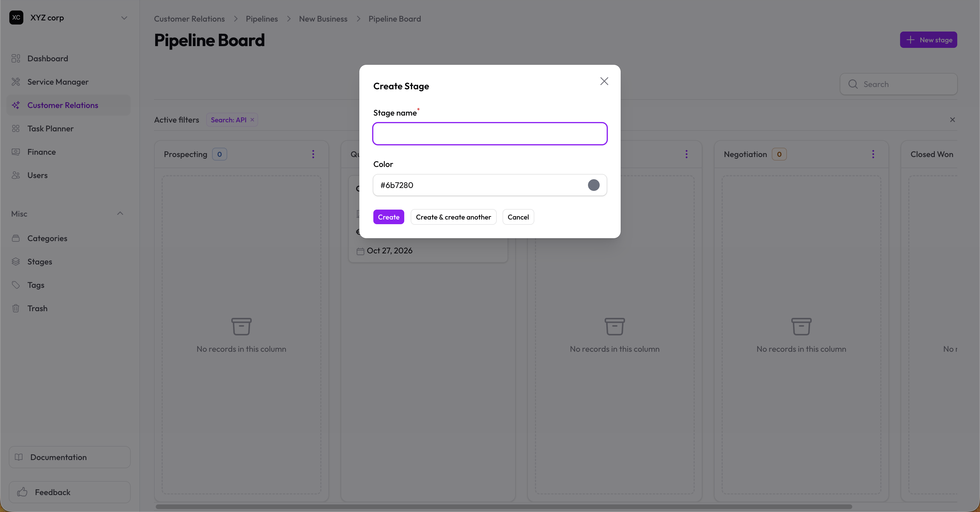Go to Task Planner
The width and height of the screenshot is (980, 512).
(69, 129)
